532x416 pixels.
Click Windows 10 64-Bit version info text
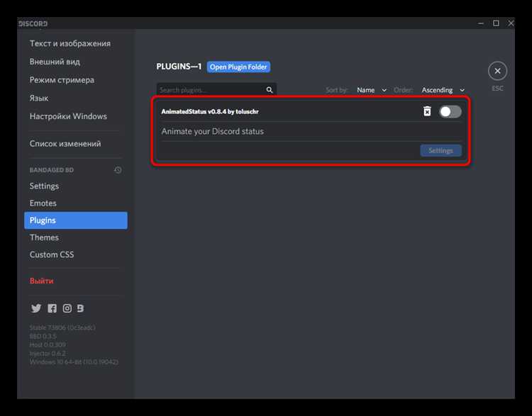click(x=74, y=361)
